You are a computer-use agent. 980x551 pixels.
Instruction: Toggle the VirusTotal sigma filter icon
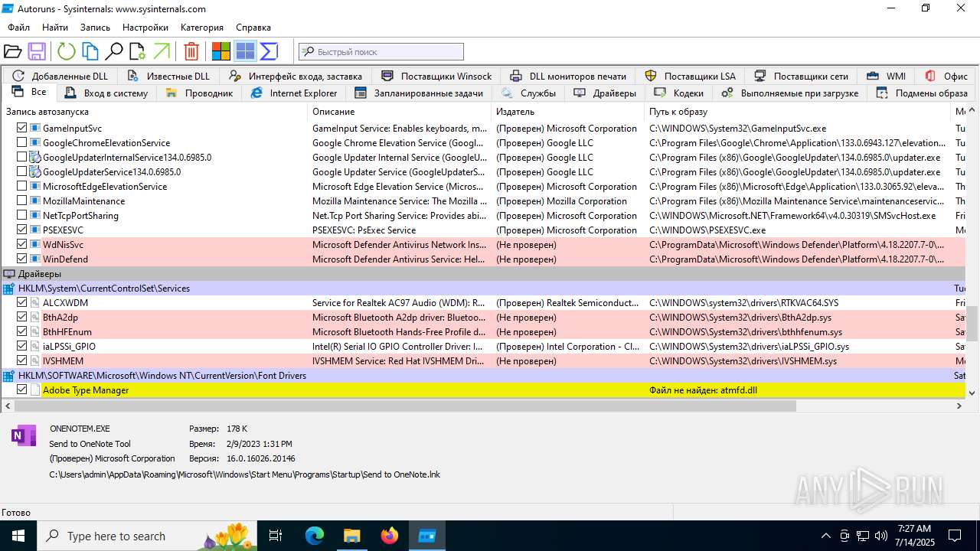[x=269, y=51]
